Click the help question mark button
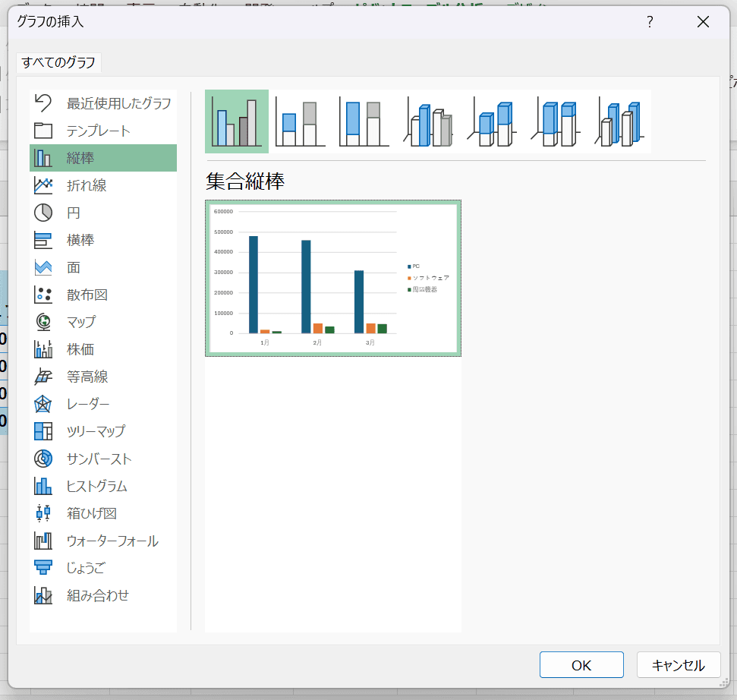Viewport: 737px width, 700px height. click(x=650, y=22)
